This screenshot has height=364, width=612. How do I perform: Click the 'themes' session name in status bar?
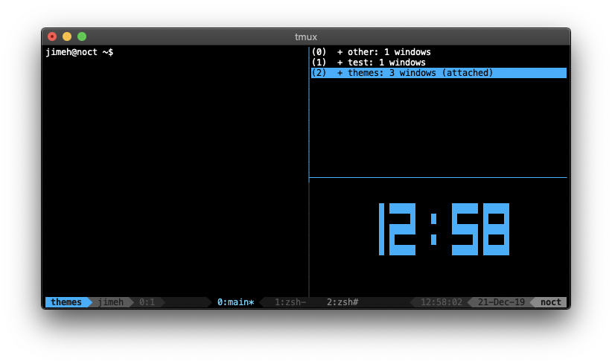click(x=66, y=302)
